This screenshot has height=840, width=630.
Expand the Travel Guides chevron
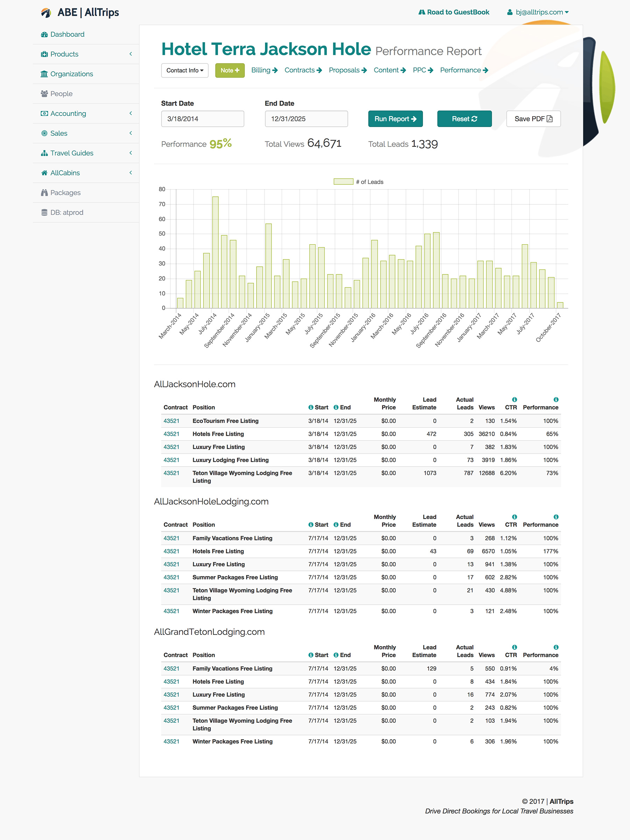click(x=130, y=153)
